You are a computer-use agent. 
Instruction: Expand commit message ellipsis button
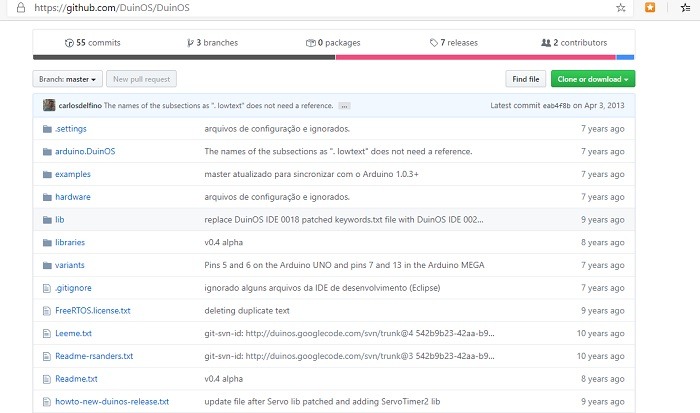[x=344, y=106]
